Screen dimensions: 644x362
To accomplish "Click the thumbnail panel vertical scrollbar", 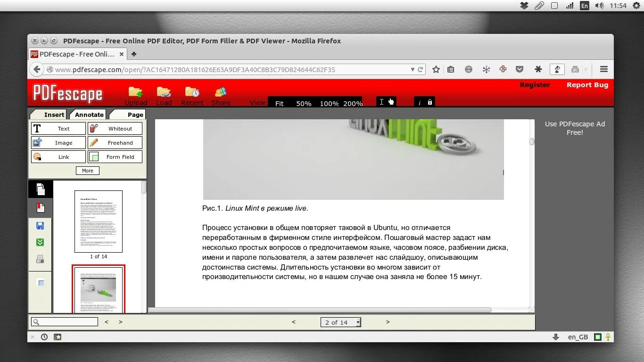I will click(x=144, y=187).
